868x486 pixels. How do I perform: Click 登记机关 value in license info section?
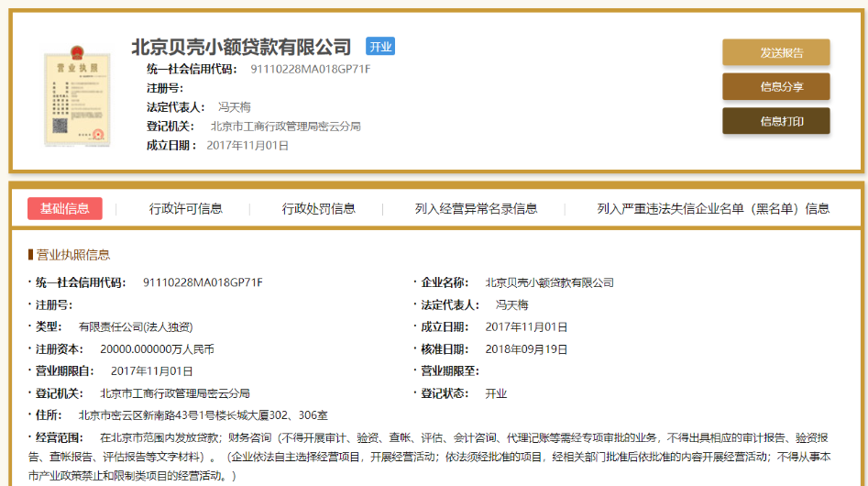click(175, 393)
